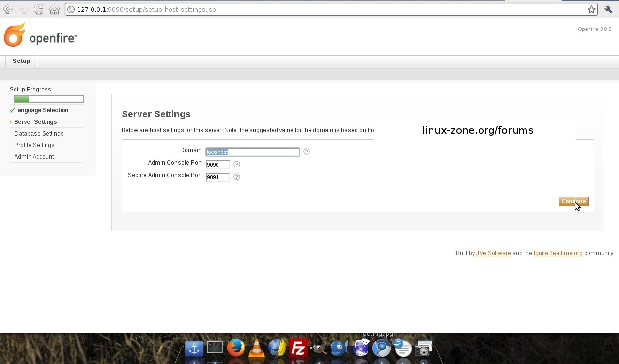
Task: Focus the Admin Console Port field
Action: click(x=217, y=165)
